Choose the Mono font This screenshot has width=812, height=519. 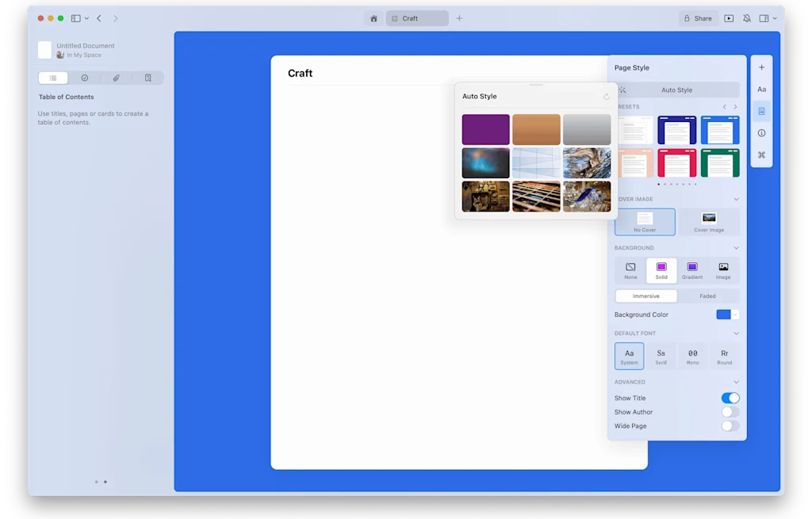(x=692, y=356)
